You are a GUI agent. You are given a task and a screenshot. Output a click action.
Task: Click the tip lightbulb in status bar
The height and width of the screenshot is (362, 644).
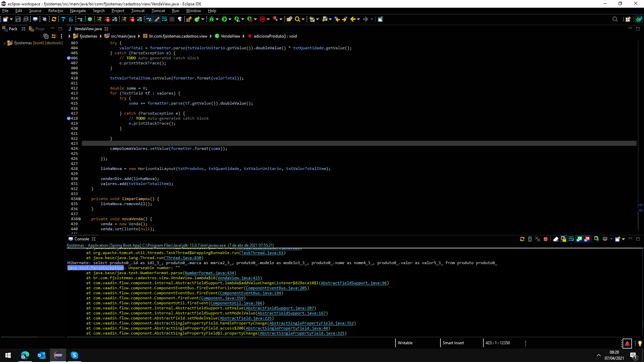point(640,344)
